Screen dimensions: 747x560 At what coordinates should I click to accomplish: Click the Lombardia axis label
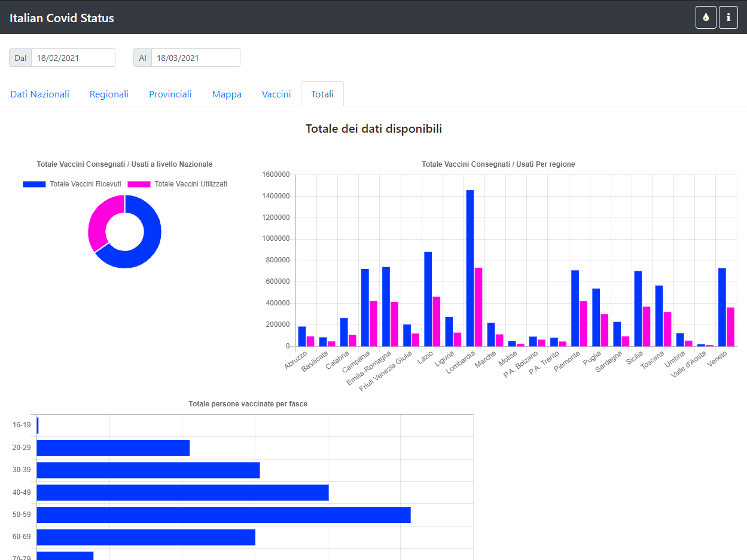[461, 362]
